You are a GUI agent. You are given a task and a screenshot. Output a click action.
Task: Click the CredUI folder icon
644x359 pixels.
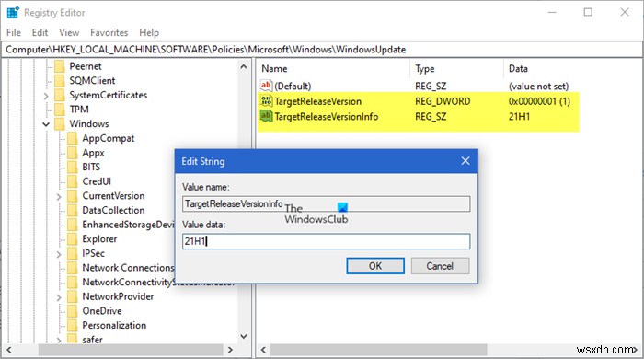(x=73, y=181)
